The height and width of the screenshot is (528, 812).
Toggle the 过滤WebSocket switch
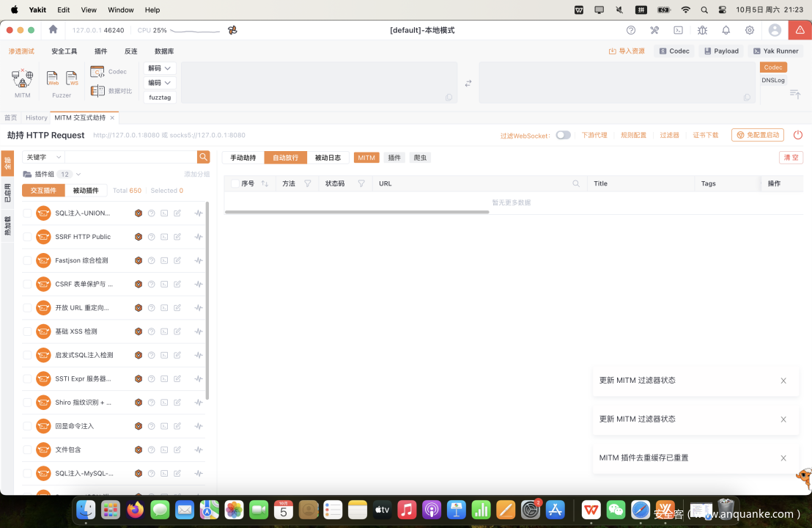pos(563,135)
